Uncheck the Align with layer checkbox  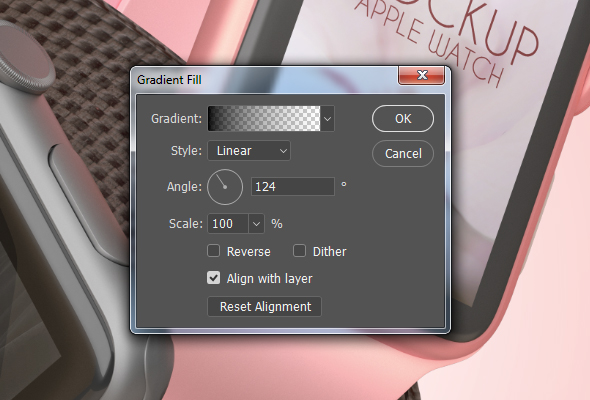pos(214,278)
